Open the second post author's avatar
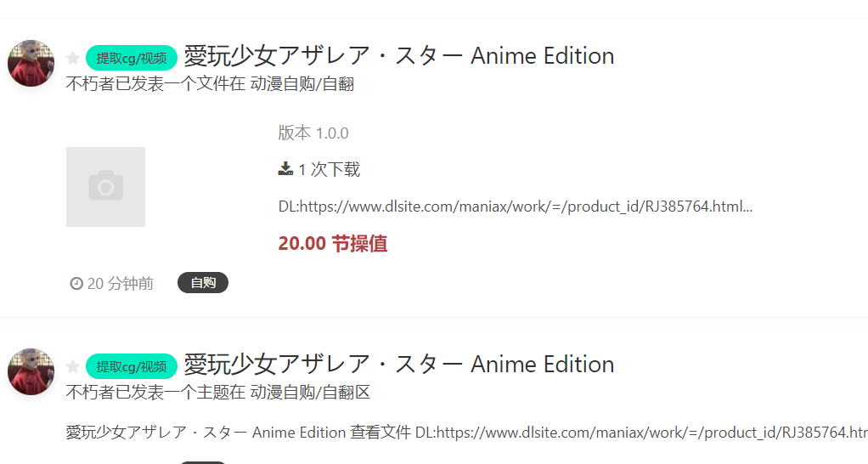This screenshot has width=868, height=464. [x=31, y=371]
